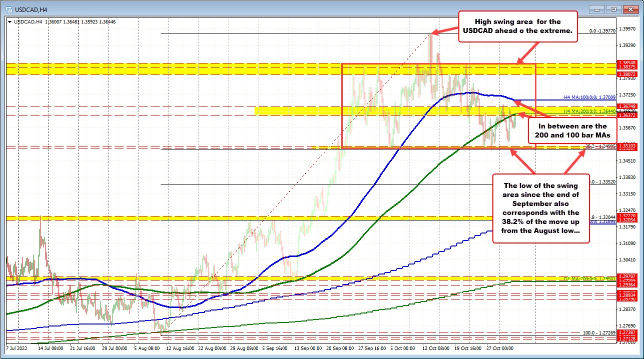Click the 'High swing area' annotation box
The image size is (644, 359).
pos(518,26)
